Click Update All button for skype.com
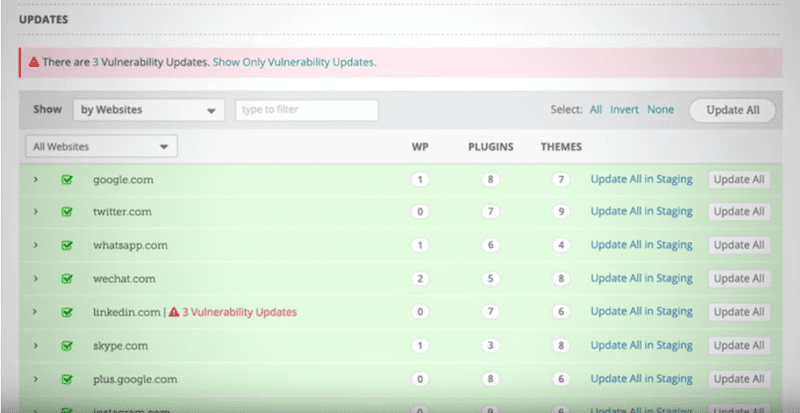The width and height of the screenshot is (800, 413). 739,346
